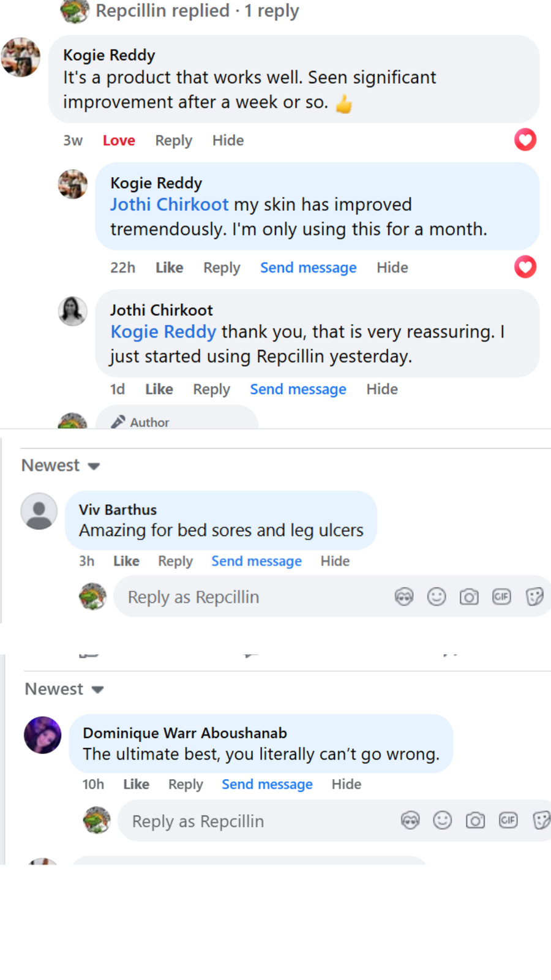
Task: Open the upper Newest sort dropdown
Action: click(61, 466)
